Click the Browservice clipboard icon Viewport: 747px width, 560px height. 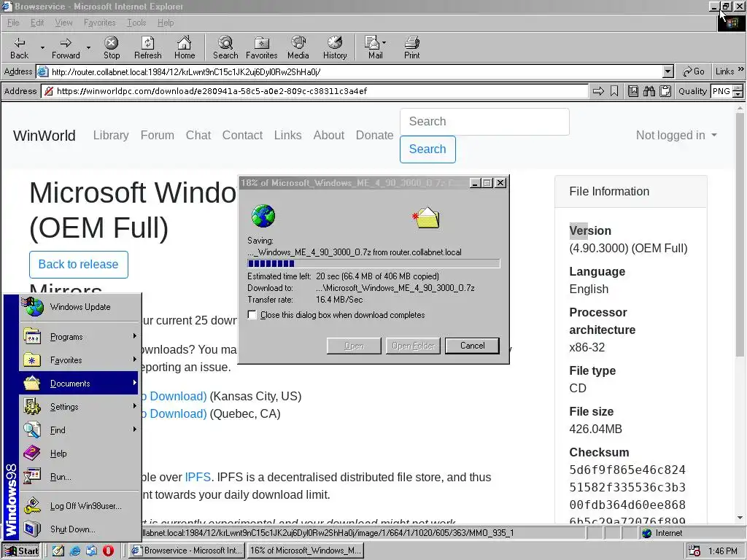coord(665,91)
